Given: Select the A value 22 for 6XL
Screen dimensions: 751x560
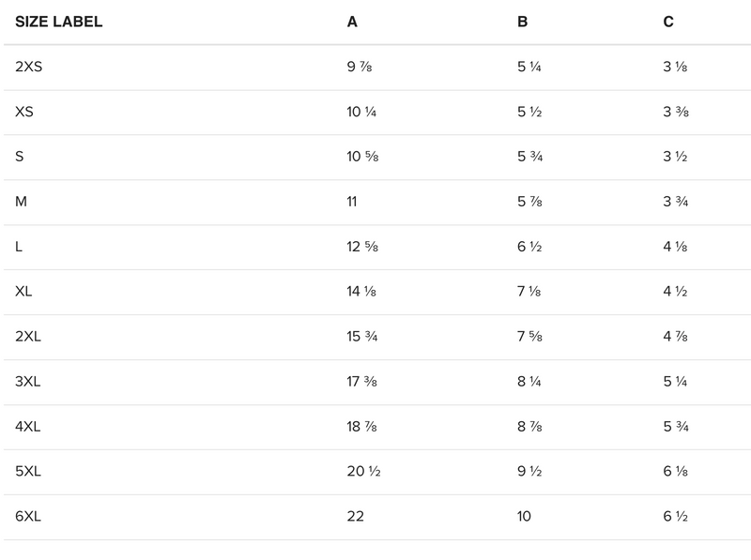Looking at the screenshot, I should pos(356,517).
